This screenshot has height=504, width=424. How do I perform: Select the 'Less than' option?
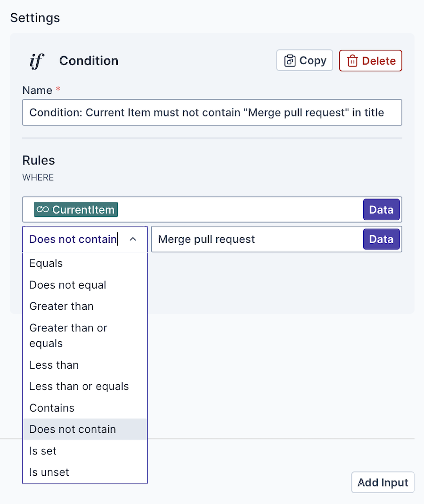pyautogui.click(x=54, y=365)
